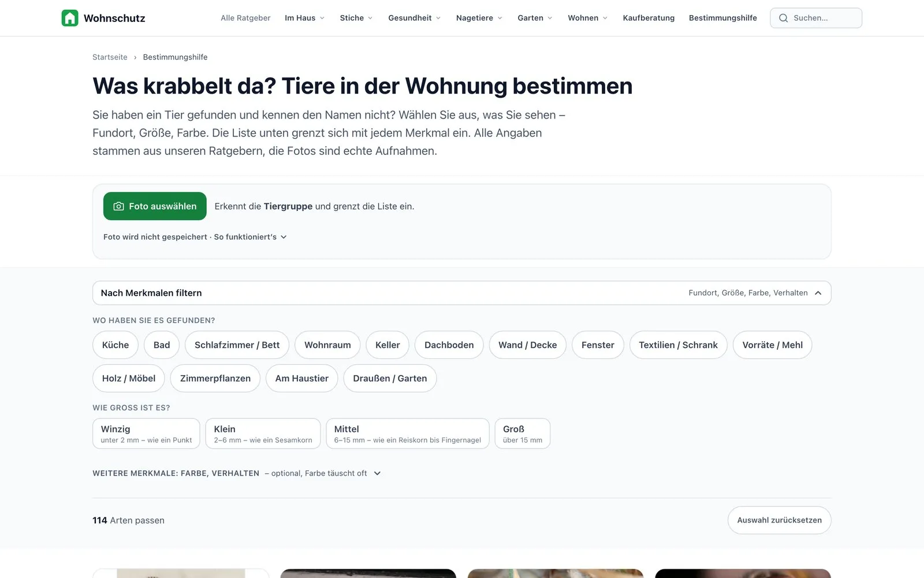
Task: Toggle the Holz / Möbel filter
Action: pyautogui.click(x=129, y=379)
